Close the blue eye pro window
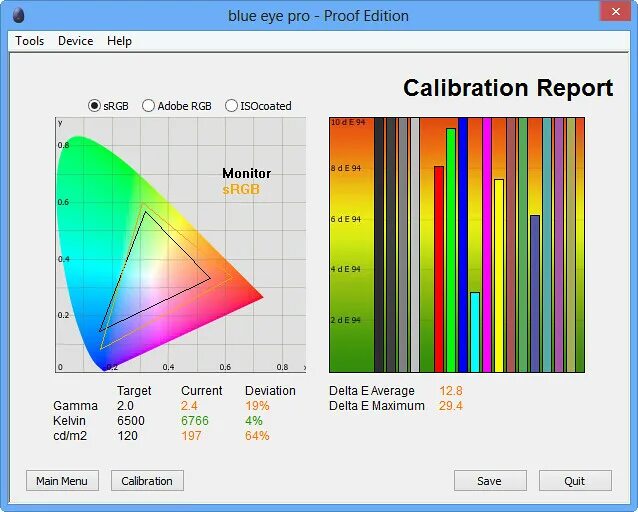638x512 pixels. 616,11
